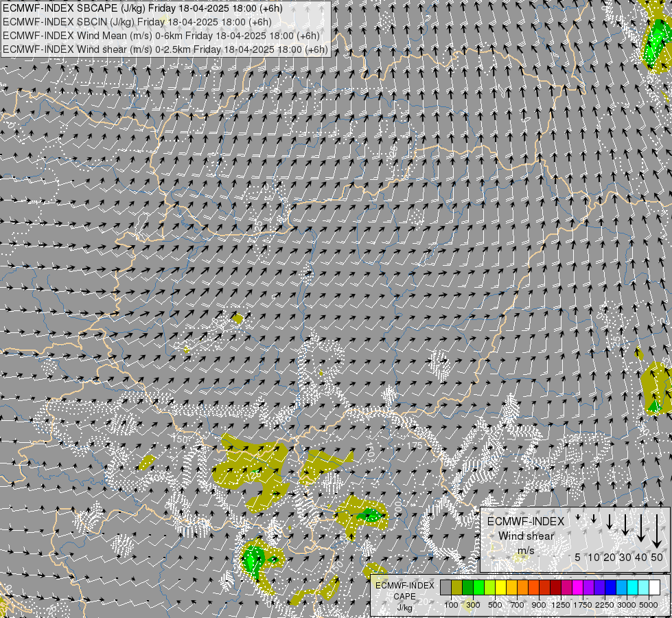This screenshot has height=618, width=672.
Task: Click the '500' CAPE scale label
Action: (x=495, y=605)
